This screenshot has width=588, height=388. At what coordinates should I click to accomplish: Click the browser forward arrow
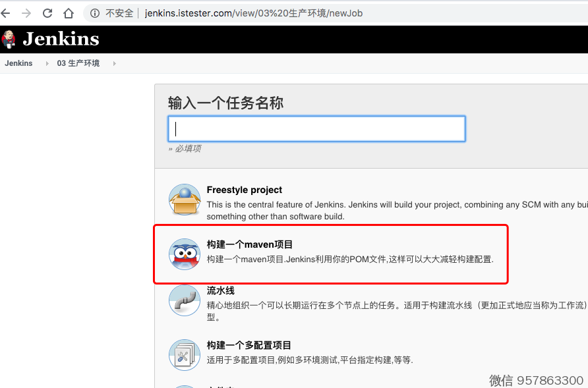tap(26, 13)
